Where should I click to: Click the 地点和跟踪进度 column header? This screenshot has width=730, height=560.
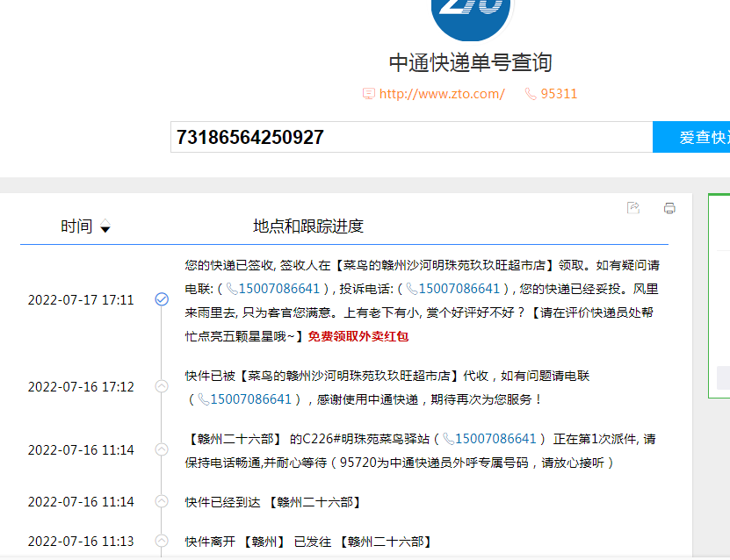click(x=308, y=226)
